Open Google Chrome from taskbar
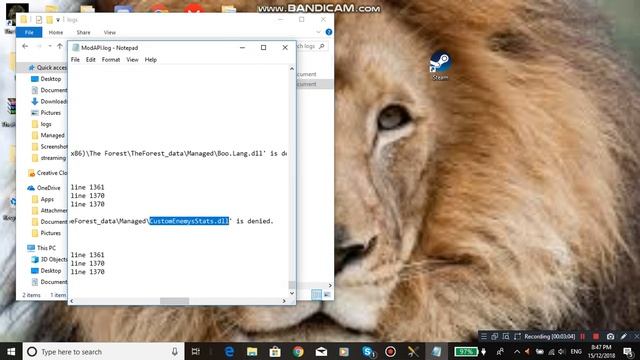The height and width of the screenshot is (360, 640). click(x=298, y=351)
